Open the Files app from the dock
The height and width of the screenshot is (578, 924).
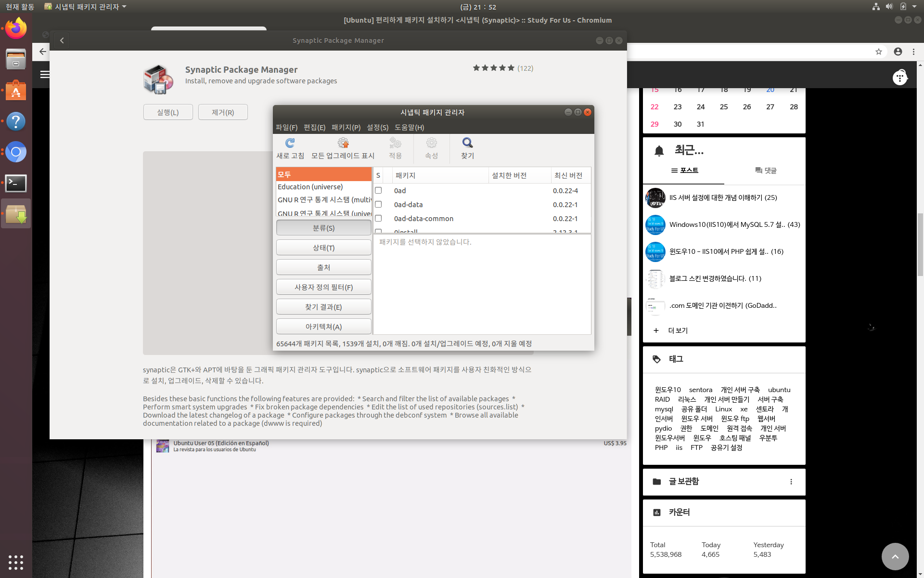[x=16, y=59]
